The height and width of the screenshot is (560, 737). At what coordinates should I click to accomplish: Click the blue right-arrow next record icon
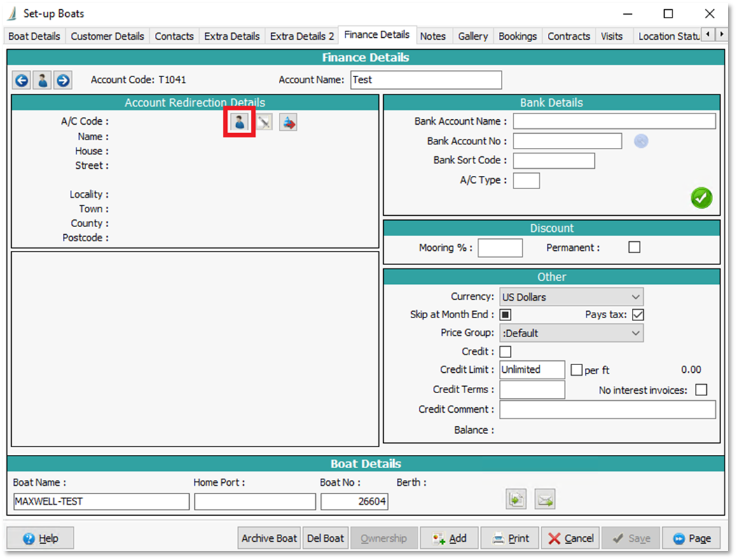pos(63,81)
